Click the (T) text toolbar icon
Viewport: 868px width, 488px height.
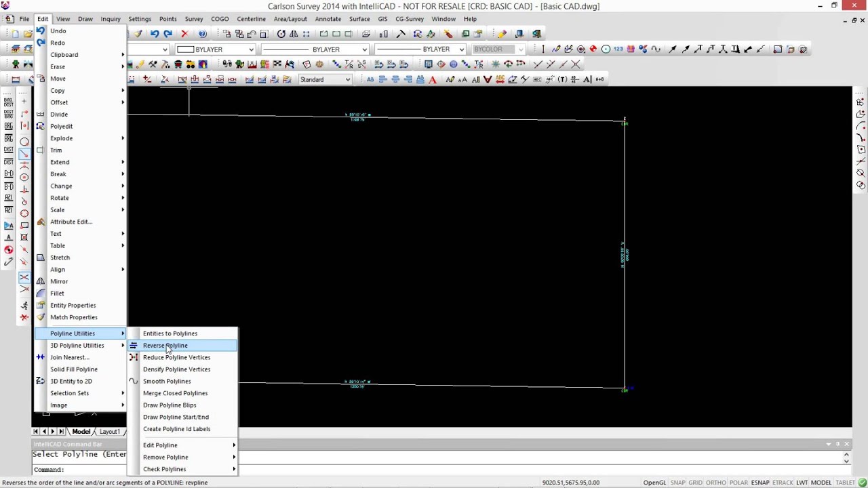[562, 80]
